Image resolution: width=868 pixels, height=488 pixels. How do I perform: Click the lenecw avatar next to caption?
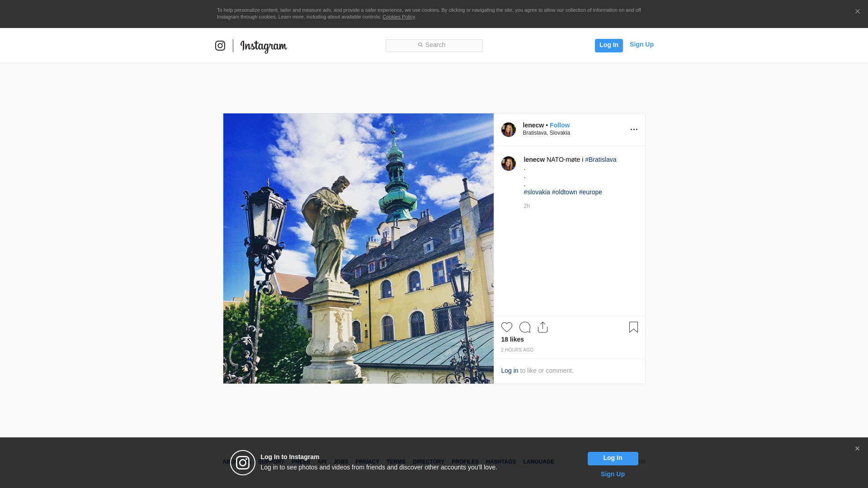(x=509, y=164)
